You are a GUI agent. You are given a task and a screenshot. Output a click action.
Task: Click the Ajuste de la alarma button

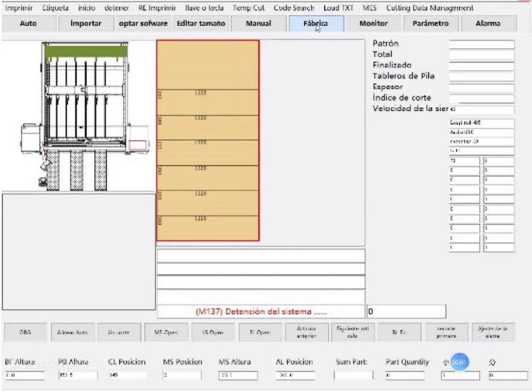pos(493,332)
